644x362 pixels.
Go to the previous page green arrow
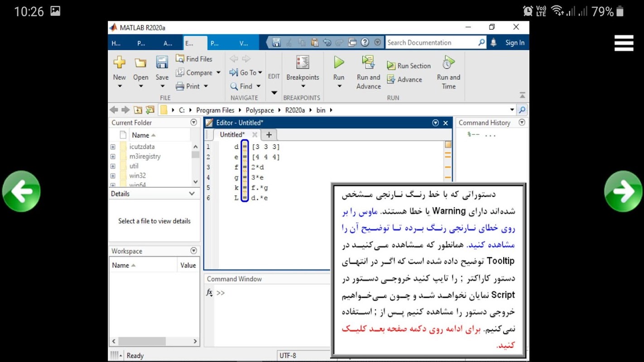coord(21,191)
